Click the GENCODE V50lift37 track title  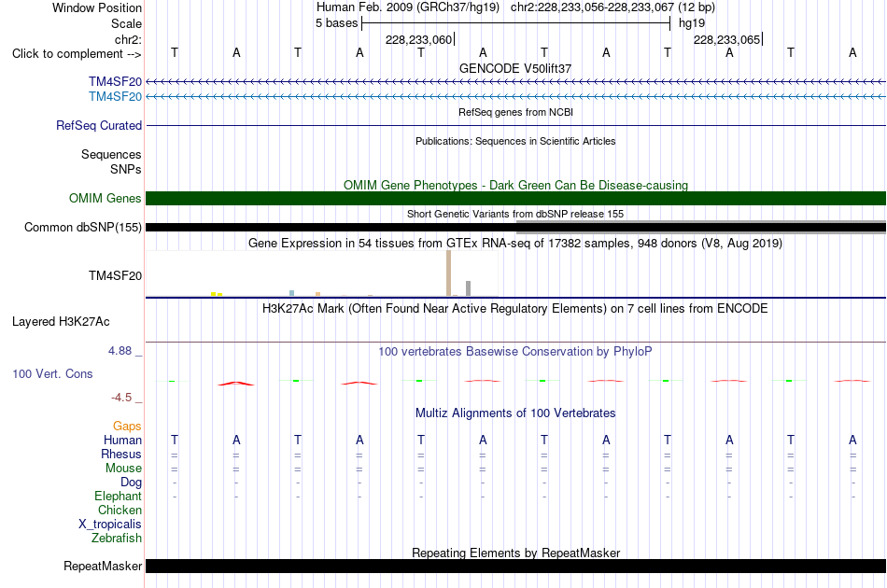point(515,68)
